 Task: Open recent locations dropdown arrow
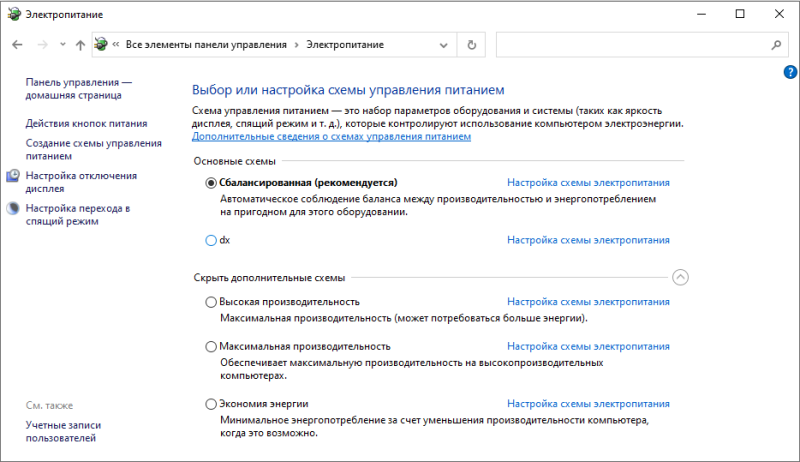click(x=62, y=44)
